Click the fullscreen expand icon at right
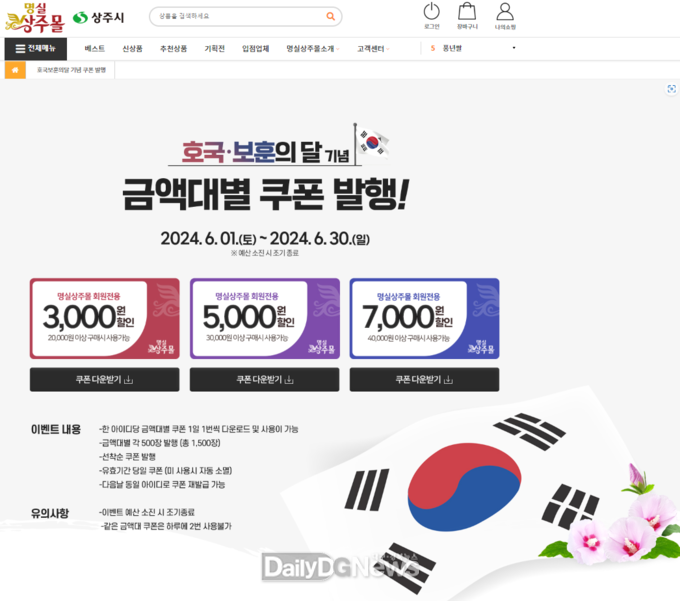The image size is (680, 601). (671, 89)
